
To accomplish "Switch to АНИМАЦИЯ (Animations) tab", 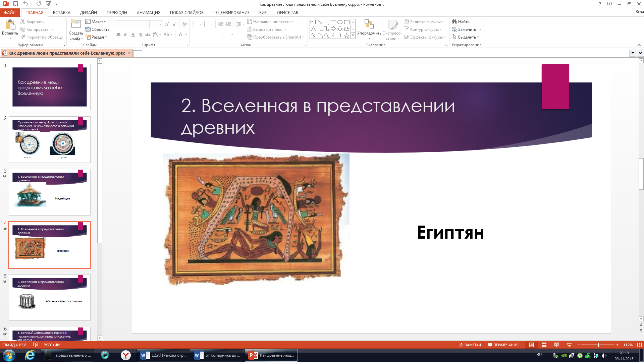I will (x=149, y=12).
